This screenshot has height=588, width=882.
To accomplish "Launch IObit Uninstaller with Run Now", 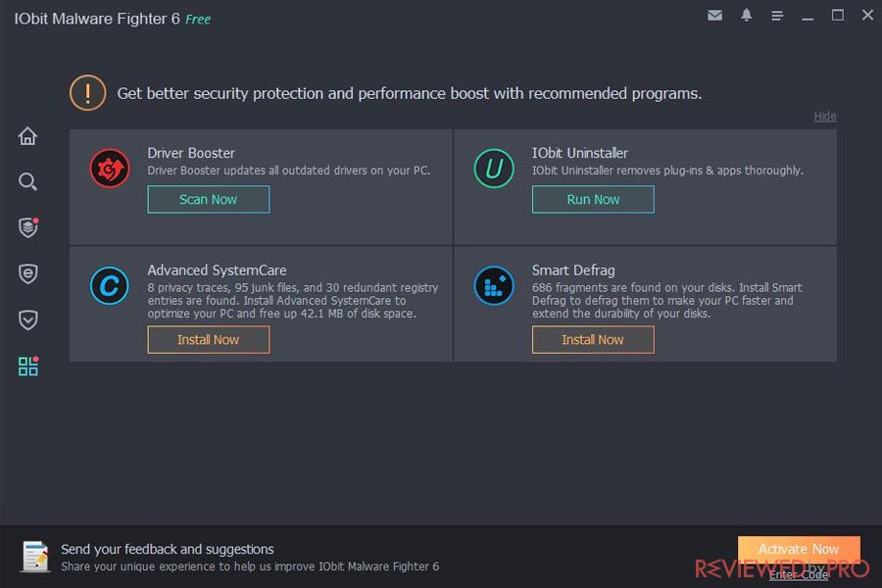I will pos(593,199).
